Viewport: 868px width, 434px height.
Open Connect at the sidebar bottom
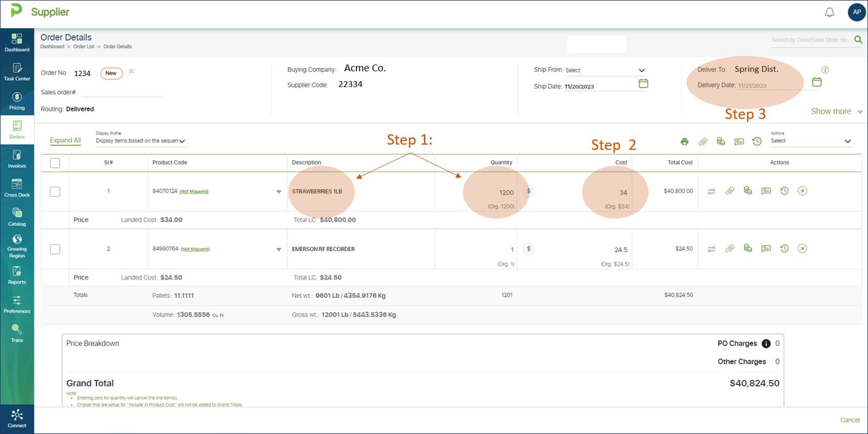click(x=17, y=419)
